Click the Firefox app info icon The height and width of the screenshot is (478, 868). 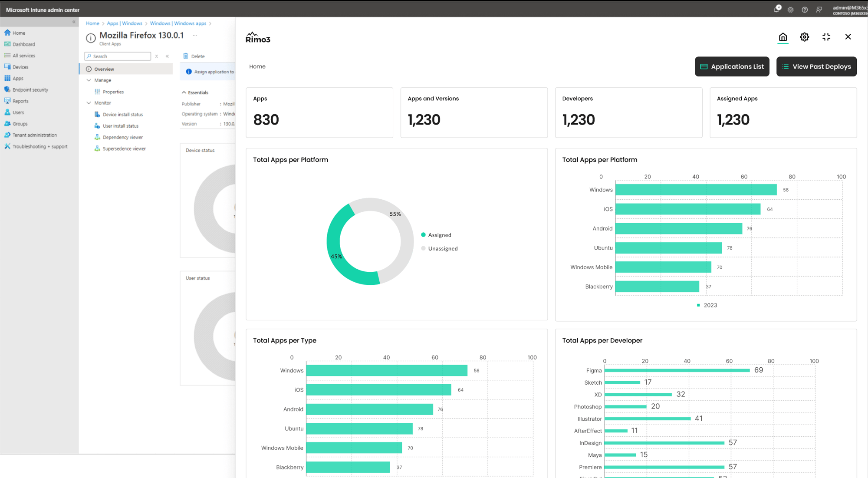coord(91,38)
